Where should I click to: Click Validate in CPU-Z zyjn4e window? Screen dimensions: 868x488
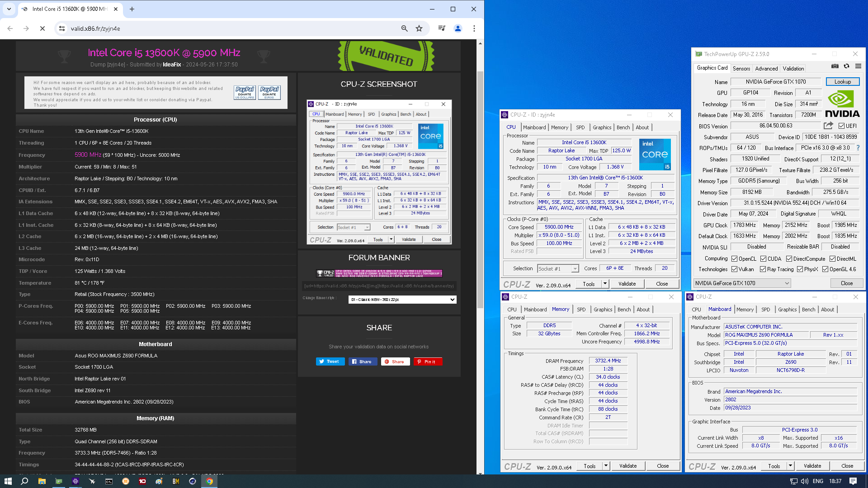point(627,284)
